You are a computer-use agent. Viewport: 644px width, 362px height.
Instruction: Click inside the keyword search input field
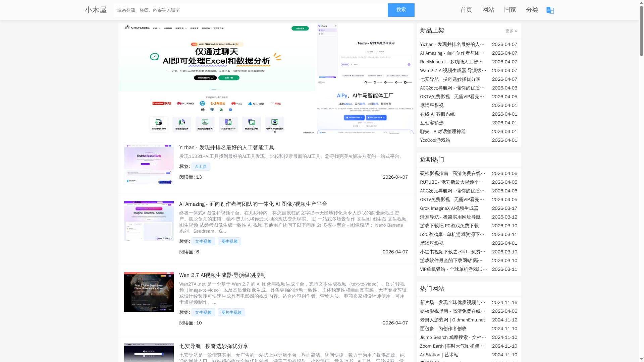[251, 10]
